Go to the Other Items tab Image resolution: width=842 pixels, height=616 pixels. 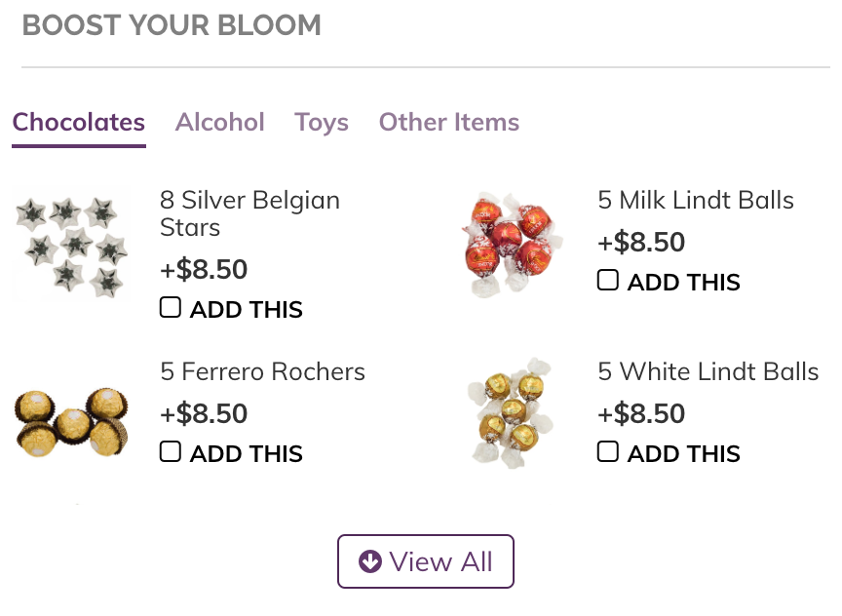pyautogui.click(x=449, y=123)
